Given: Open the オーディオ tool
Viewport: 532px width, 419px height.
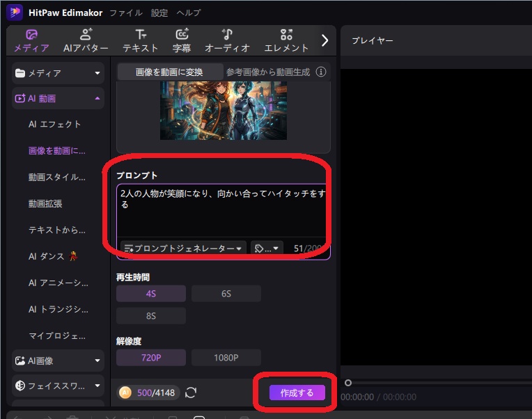Looking at the screenshot, I should (x=227, y=40).
